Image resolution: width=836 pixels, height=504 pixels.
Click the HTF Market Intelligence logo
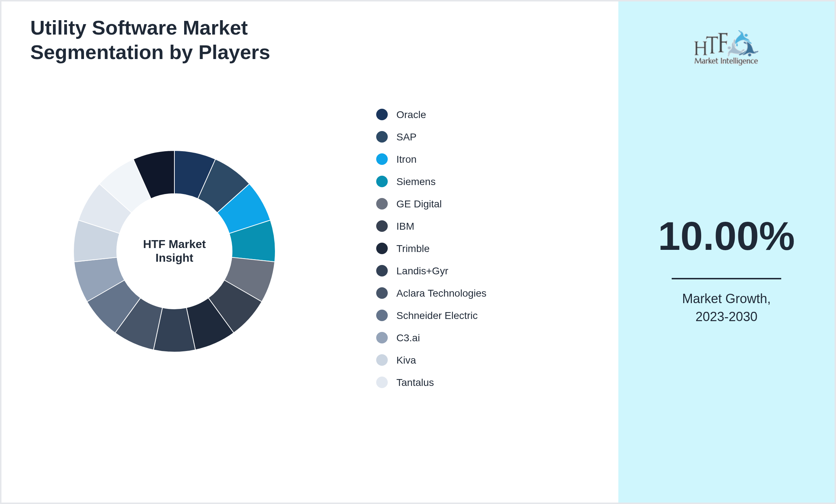pyautogui.click(x=726, y=48)
